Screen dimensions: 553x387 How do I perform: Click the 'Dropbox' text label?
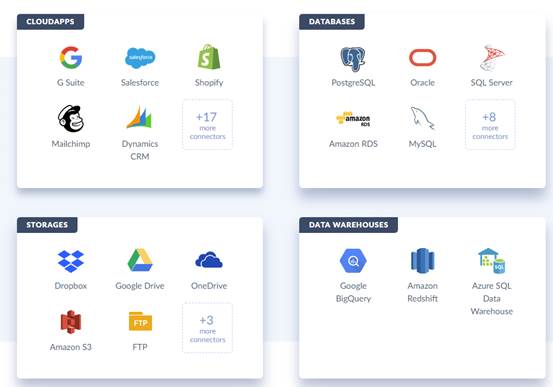coord(71,286)
